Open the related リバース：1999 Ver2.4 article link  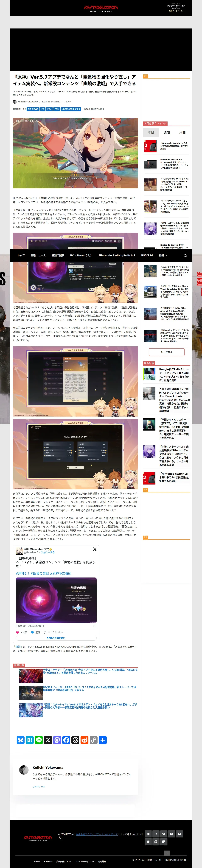point(90,689)
